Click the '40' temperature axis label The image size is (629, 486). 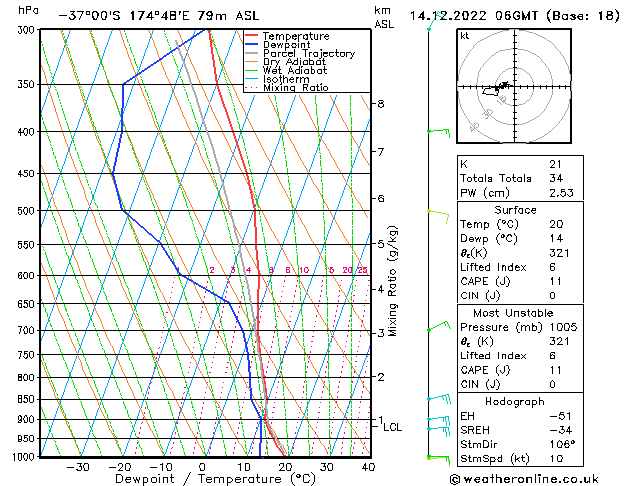point(368,468)
